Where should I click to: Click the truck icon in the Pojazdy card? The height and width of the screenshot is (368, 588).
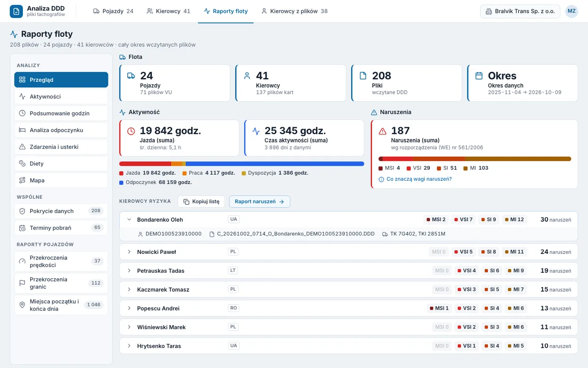click(131, 75)
